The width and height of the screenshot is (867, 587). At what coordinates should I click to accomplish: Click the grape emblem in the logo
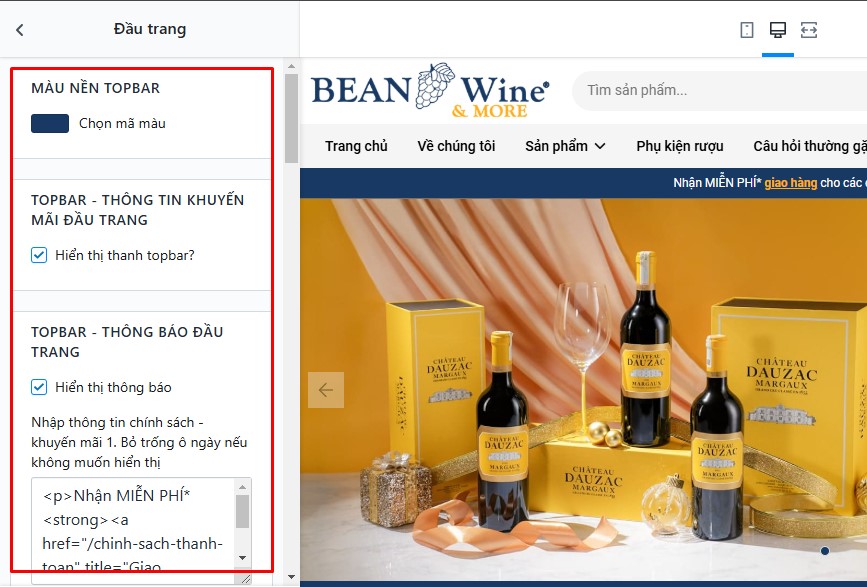coord(435,85)
